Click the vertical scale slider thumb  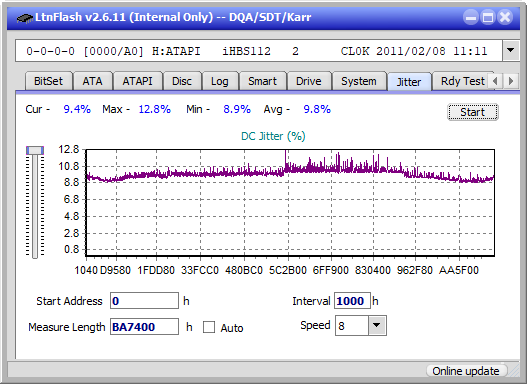(35, 150)
